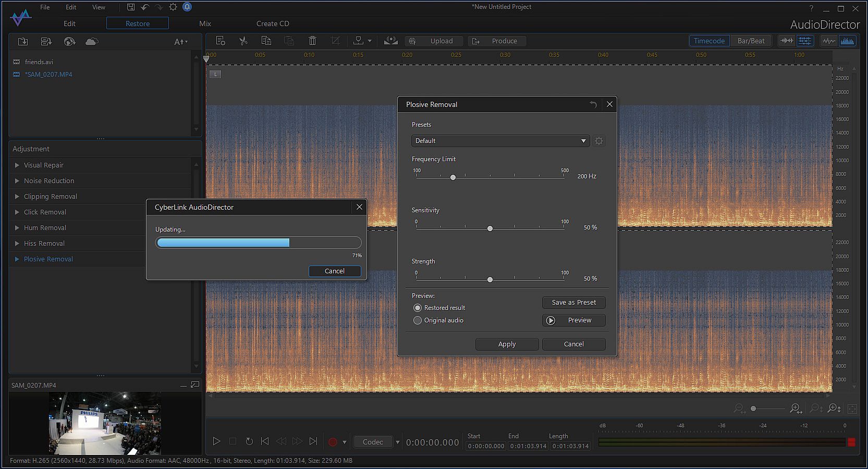Toggle the Bar/Beat time display
This screenshot has height=469, width=868.
[x=751, y=41]
